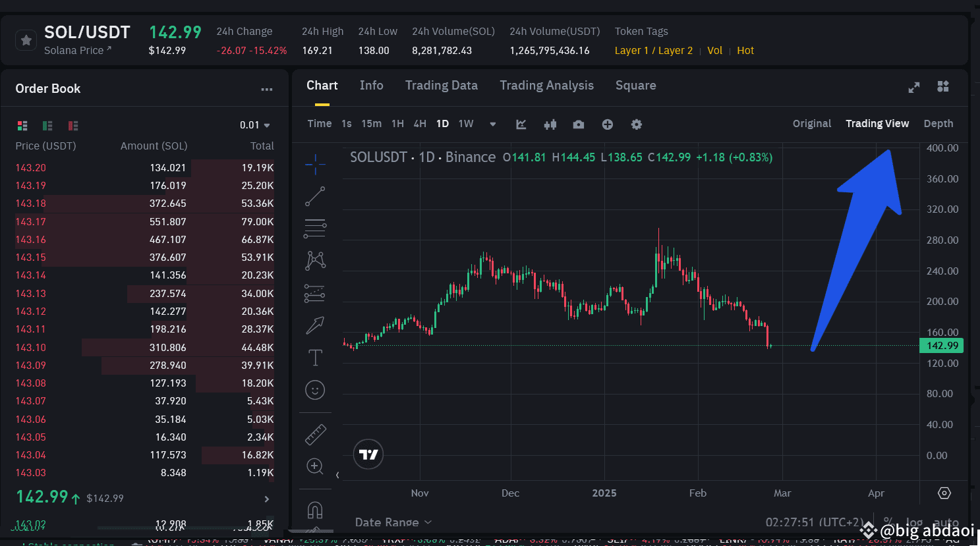Open the Trading Data tab
This screenshot has height=546, width=980.
(x=441, y=86)
